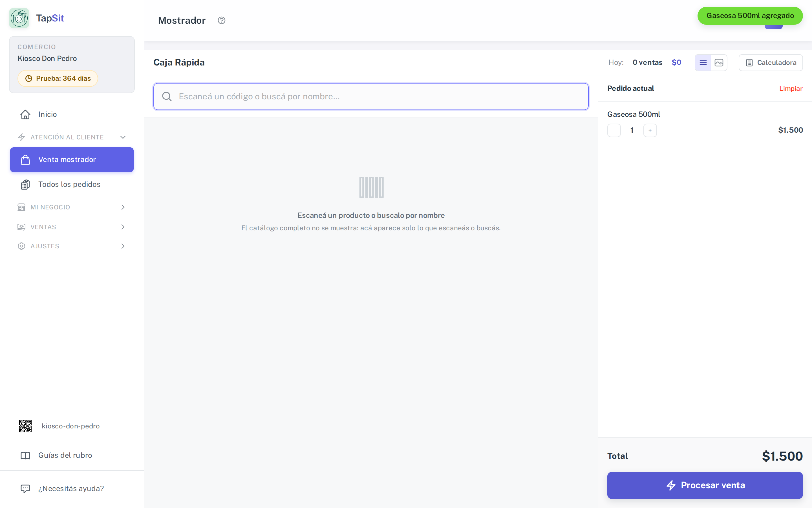Focus the product search field
Screen dimensions: 812x508
[x=371, y=97]
